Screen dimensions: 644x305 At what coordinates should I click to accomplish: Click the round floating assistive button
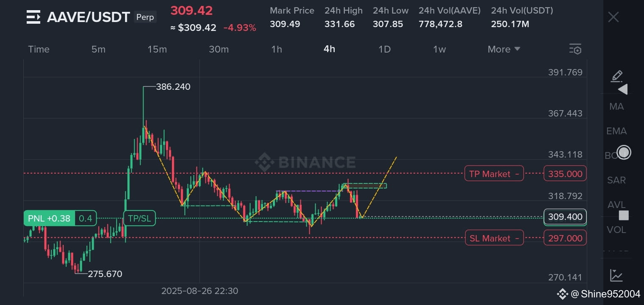tap(624, 152)
